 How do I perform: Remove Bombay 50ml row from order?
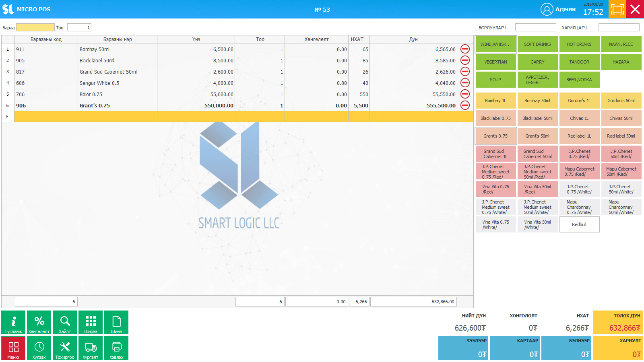point(465,49)
